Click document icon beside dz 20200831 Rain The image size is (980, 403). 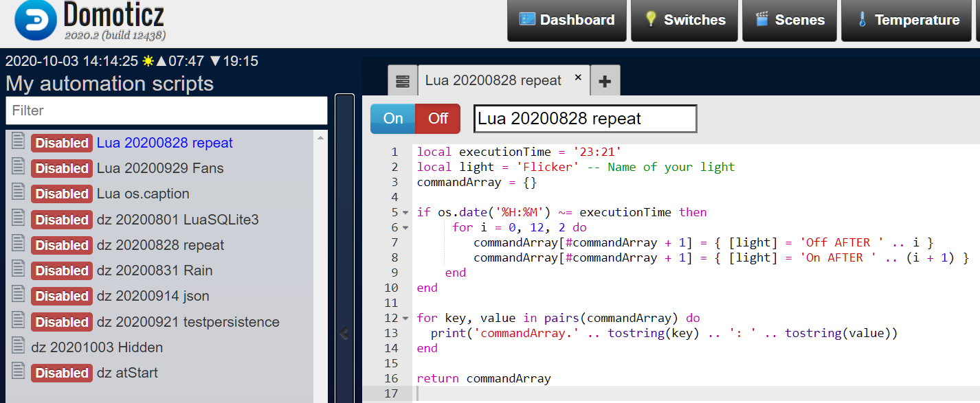[19, 270]
